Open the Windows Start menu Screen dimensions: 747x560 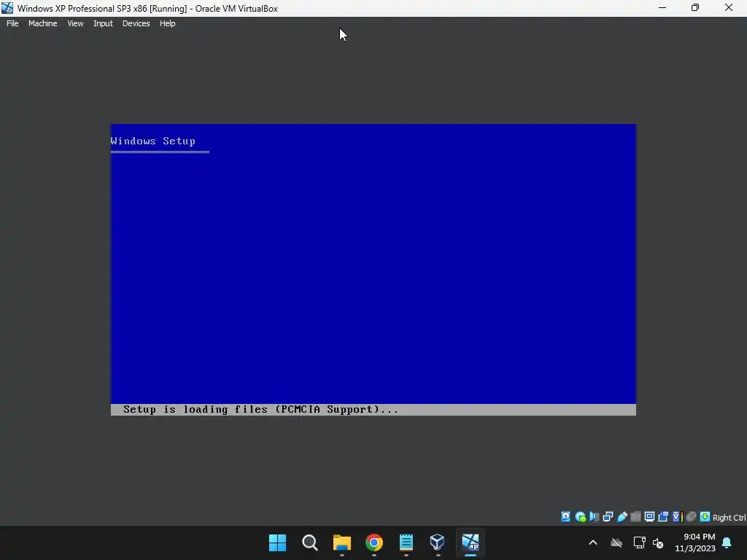(x=277, y=542)
